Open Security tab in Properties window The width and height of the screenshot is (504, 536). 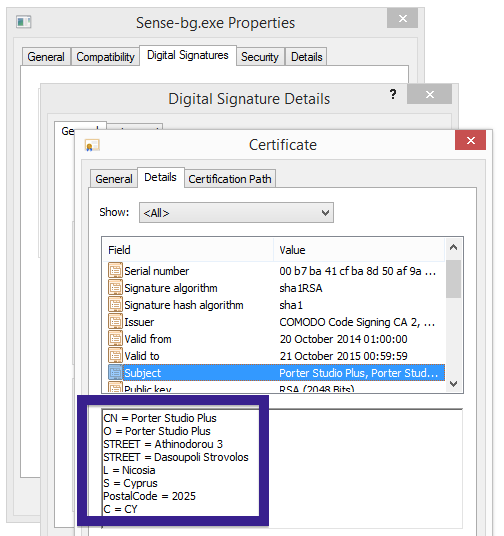(x=260, y=57)
